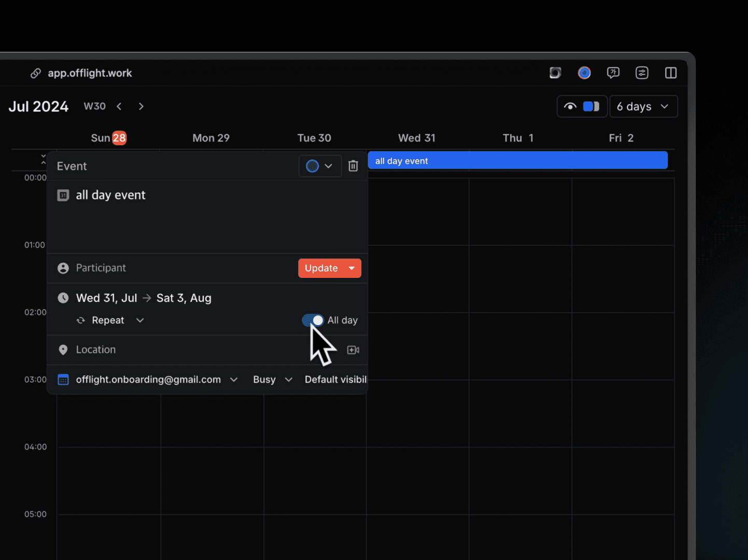Screen dimensions: 748x560
Task: Open the sliders settings icon
Action: click(x=642, y=73)
